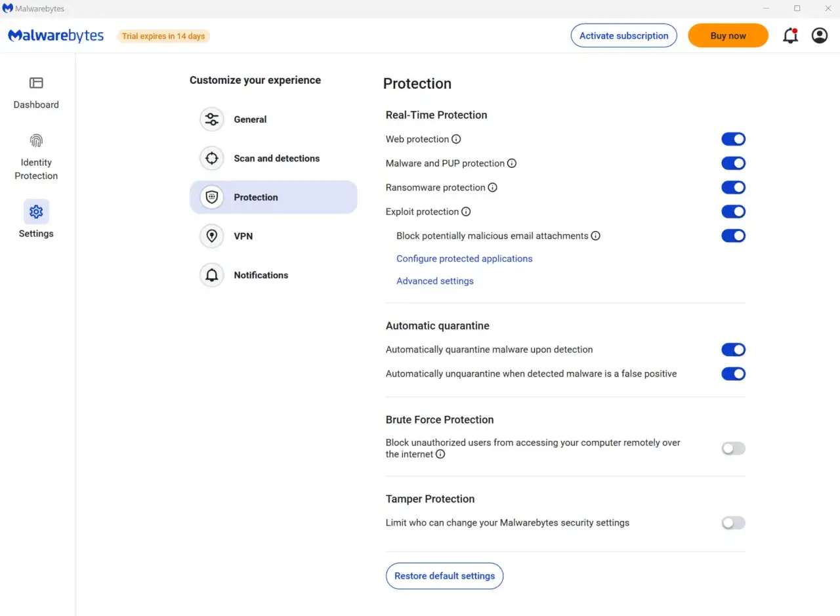Screen dimensions: 840x616
Task: Click Activate subscription button
Action: [x=623, y=35]
